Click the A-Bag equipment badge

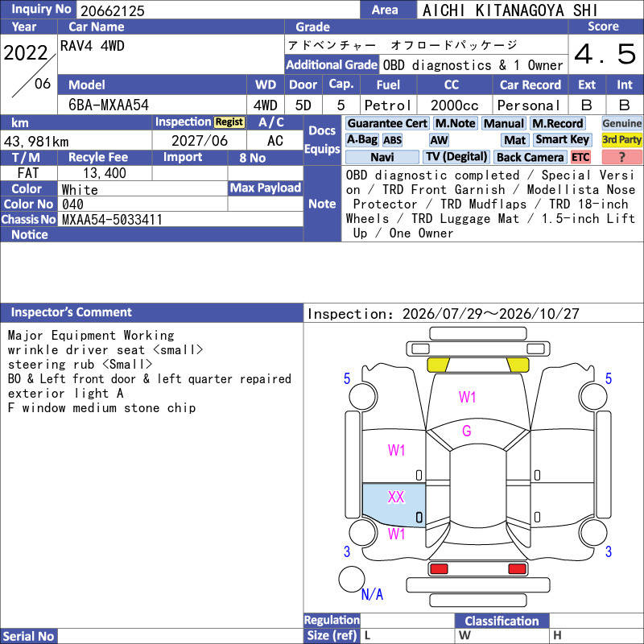(361, 140)
